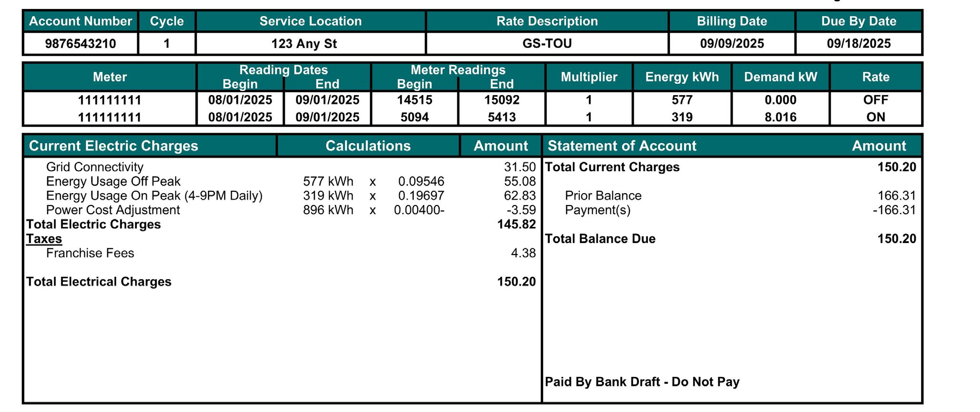The width and height of the screenshot is (980, 412).
Task: Click the account number 9876543210
Action: 80,44
